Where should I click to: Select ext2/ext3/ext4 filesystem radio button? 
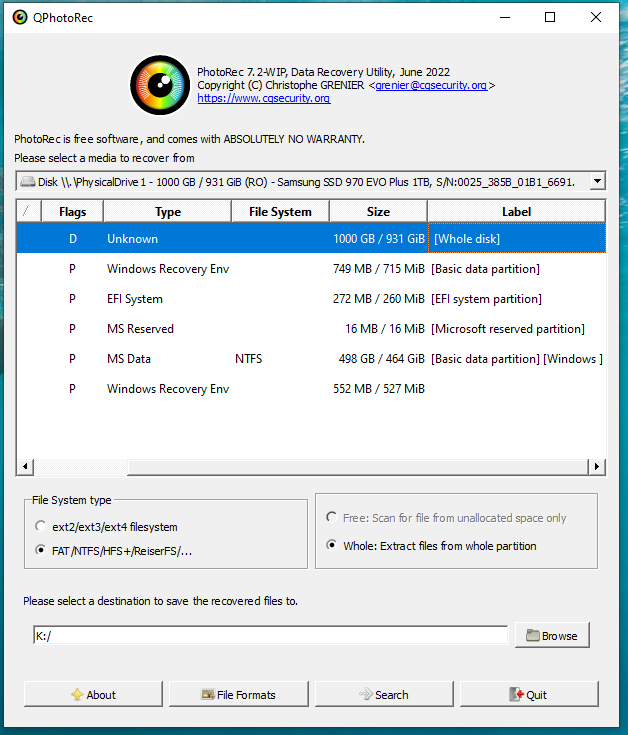pyautogui.click(x=41, y=526)
